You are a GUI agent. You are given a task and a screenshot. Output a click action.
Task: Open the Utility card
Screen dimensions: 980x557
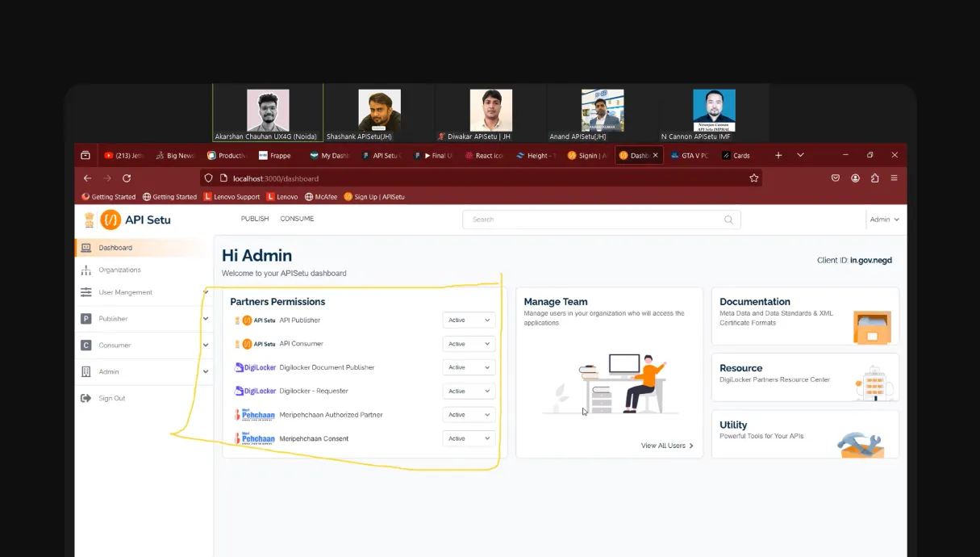805,434
